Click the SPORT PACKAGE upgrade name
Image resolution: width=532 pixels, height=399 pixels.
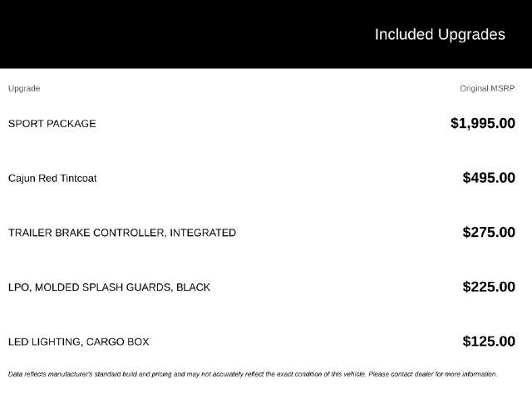coord(52,124)
